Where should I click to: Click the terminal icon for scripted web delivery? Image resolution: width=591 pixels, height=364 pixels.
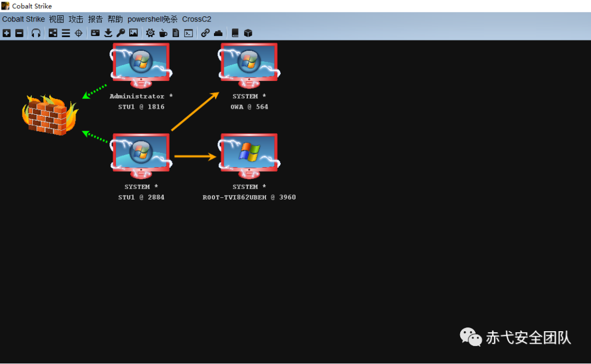pyautogui.click(x=188, y=33)
